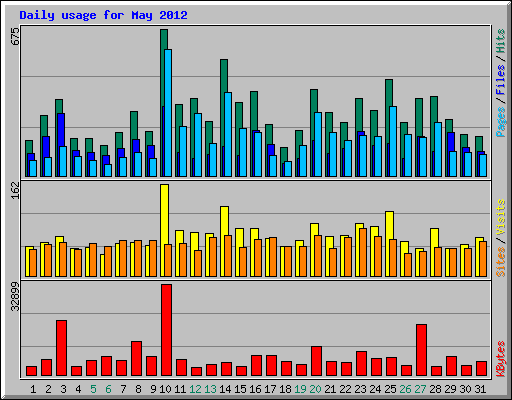Click the red KBytes bar for day 8

coord(136,358)
